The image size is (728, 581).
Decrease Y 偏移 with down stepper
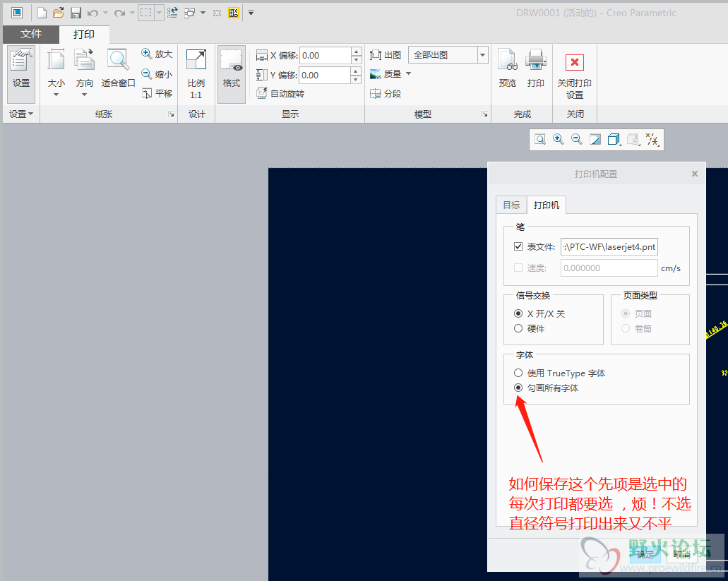356,80
